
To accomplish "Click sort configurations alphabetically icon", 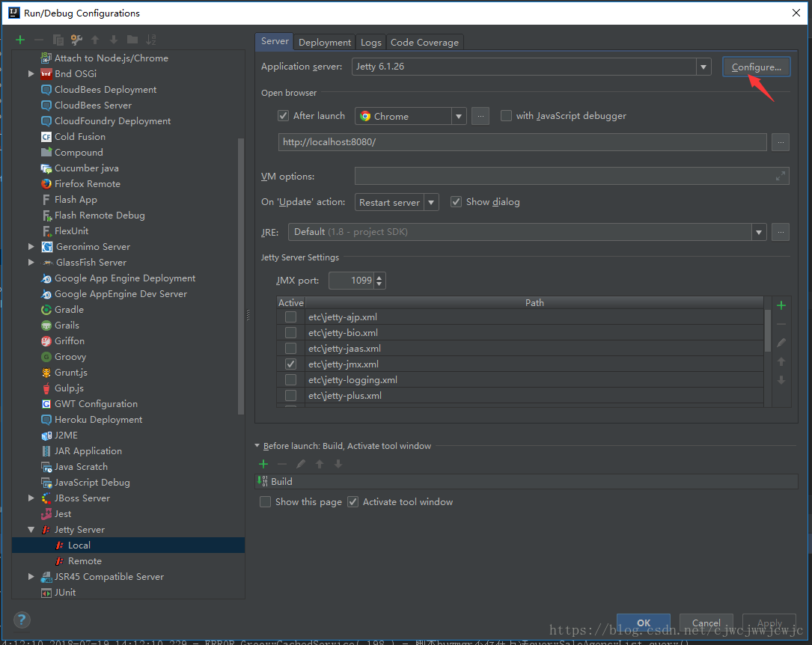I will click(151, 40).
